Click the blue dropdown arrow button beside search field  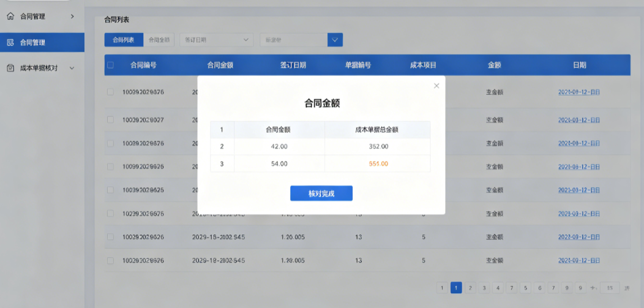335,40
